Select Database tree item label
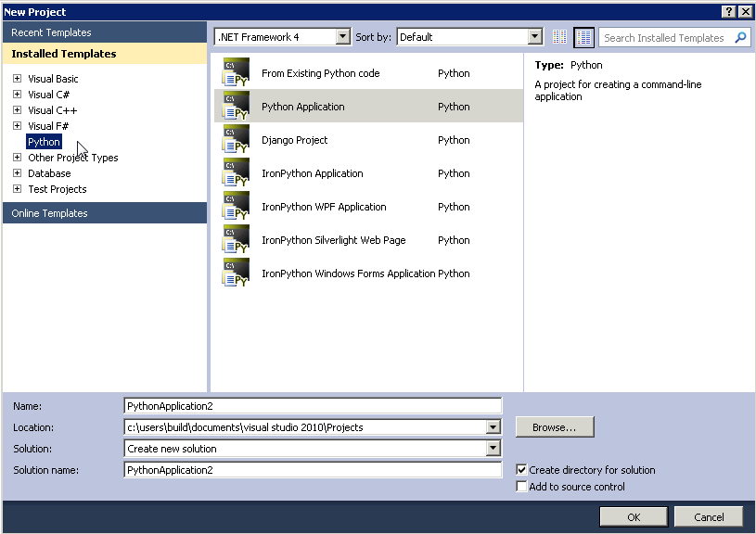 coord(49,173)
